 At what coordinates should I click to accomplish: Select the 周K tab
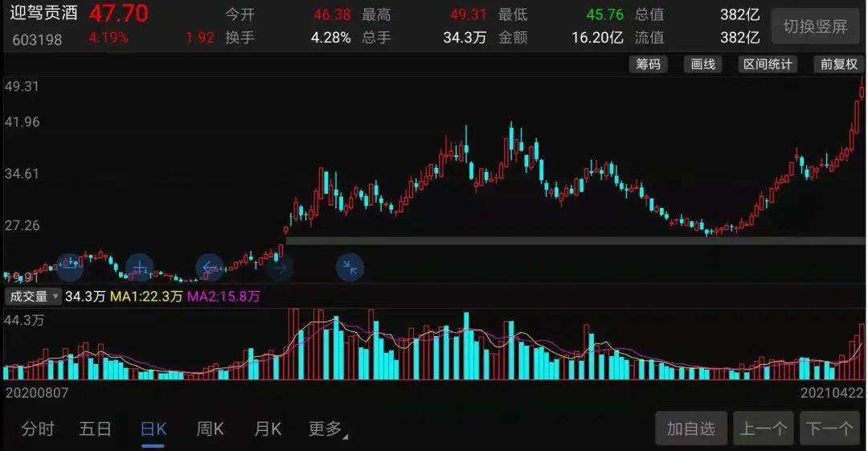pyautogui.click(x=211, y=428)
